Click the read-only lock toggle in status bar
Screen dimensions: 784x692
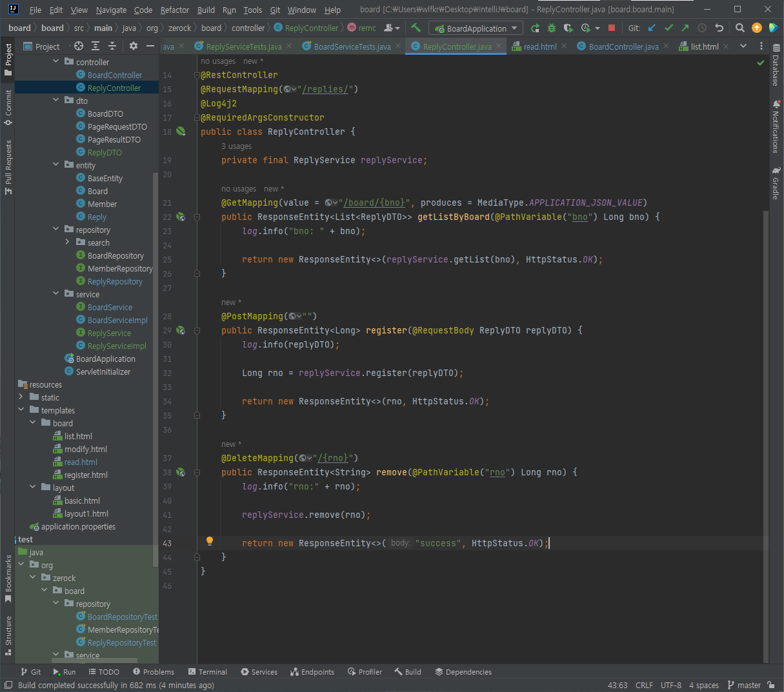point(771,685)
